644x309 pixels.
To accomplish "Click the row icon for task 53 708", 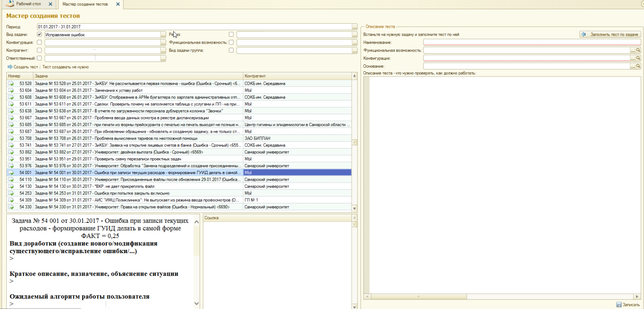I will (11, 138).
